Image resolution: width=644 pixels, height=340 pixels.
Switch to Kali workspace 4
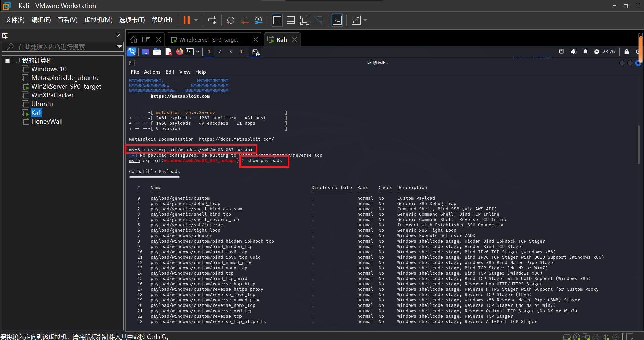[x=241, y=52]
